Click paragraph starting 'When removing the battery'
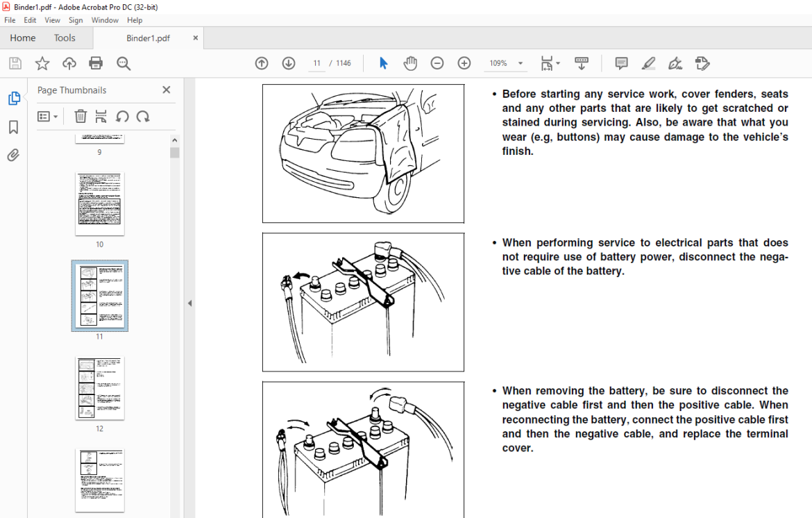 (645, 419)
